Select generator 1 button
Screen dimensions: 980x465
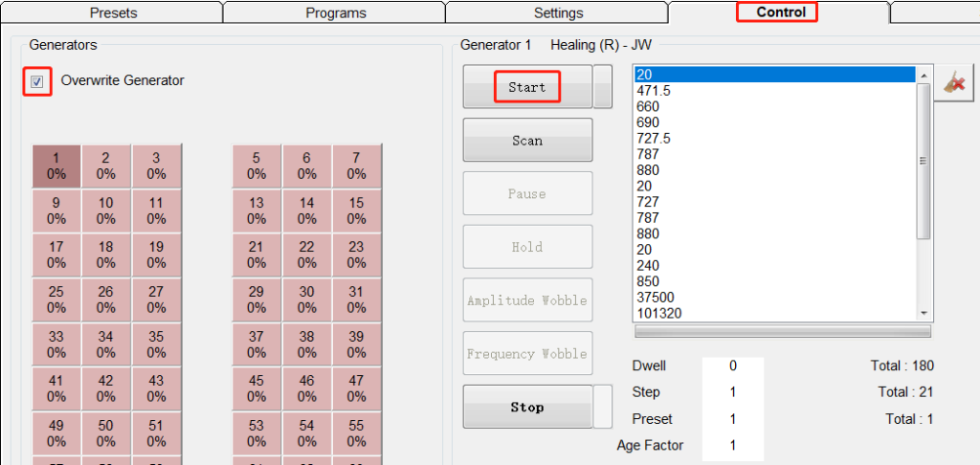[x=56, y=166]
